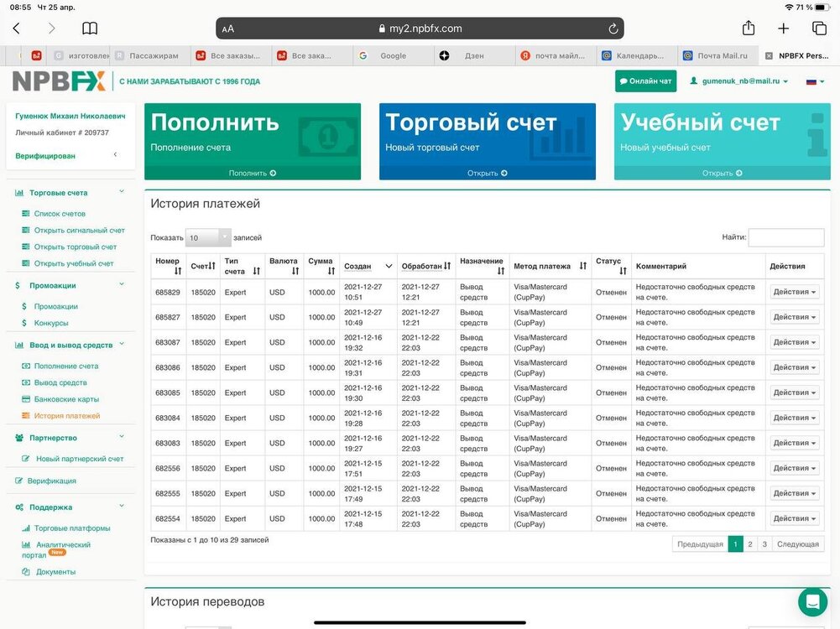Open the Safari share sheet icon
Image resolution: width=840 pixels, height=629 pixels.
coord(749,28)
